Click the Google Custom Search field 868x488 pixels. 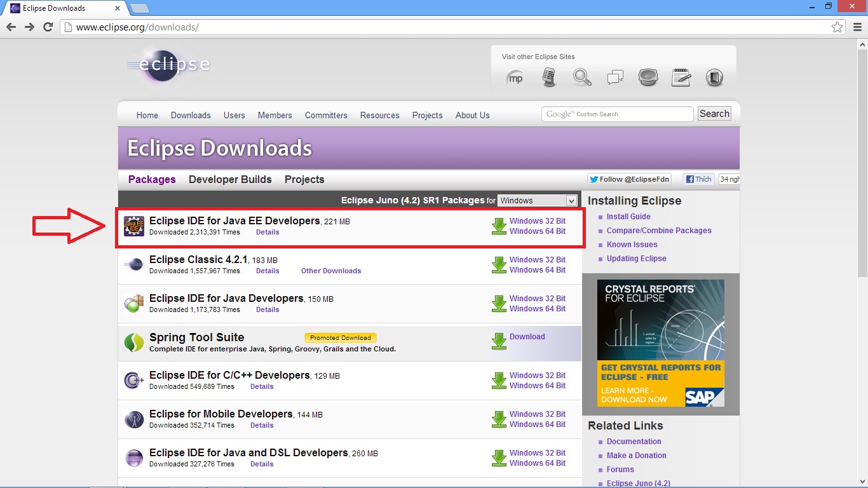[x=617, y=114]
